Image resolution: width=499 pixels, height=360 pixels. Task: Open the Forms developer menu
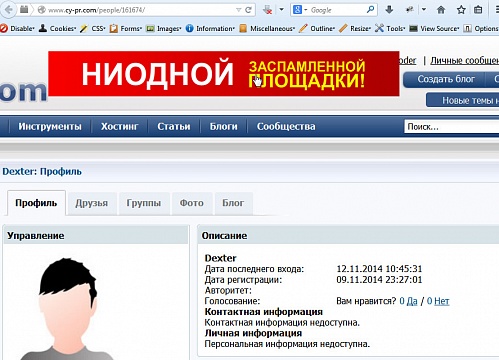click(x=126, y=29)
